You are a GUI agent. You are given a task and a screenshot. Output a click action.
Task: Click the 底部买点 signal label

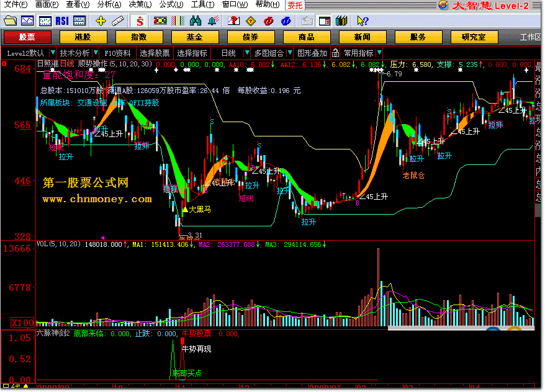coord(187,373)
